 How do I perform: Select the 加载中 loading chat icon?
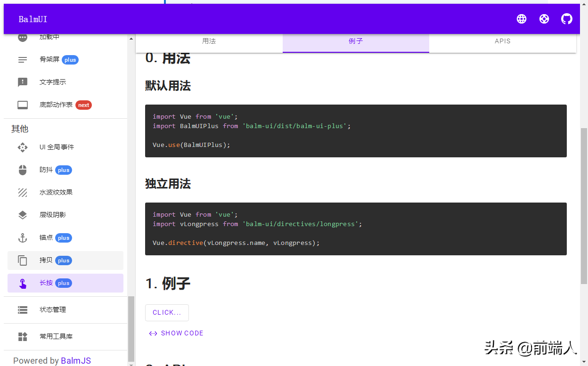[x=22, y=37]
